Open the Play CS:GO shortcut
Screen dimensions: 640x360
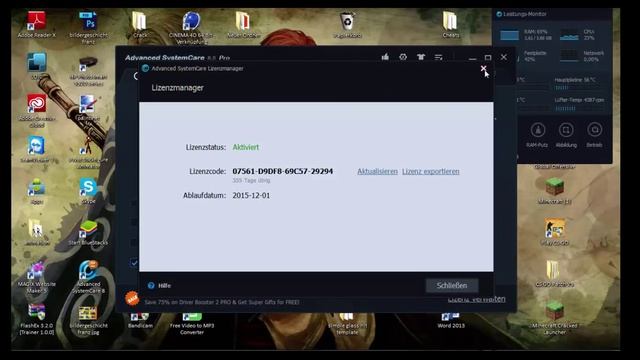(x=554, y=232)
